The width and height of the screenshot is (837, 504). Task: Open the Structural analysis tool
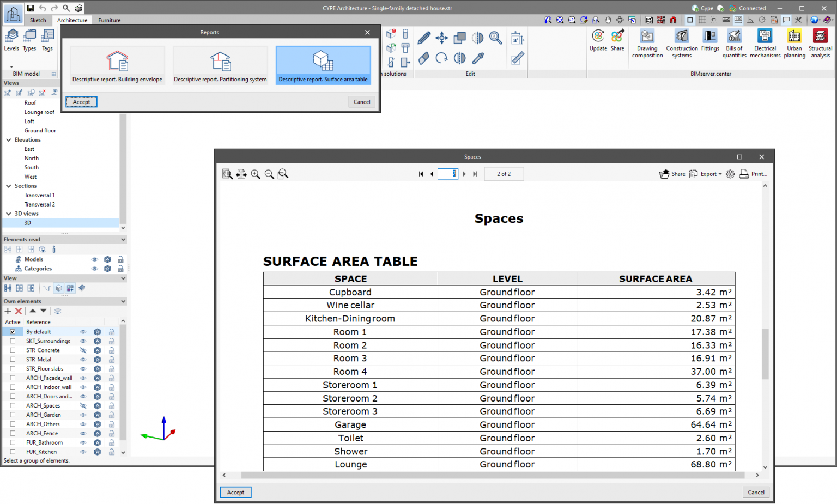coord(820,42)
